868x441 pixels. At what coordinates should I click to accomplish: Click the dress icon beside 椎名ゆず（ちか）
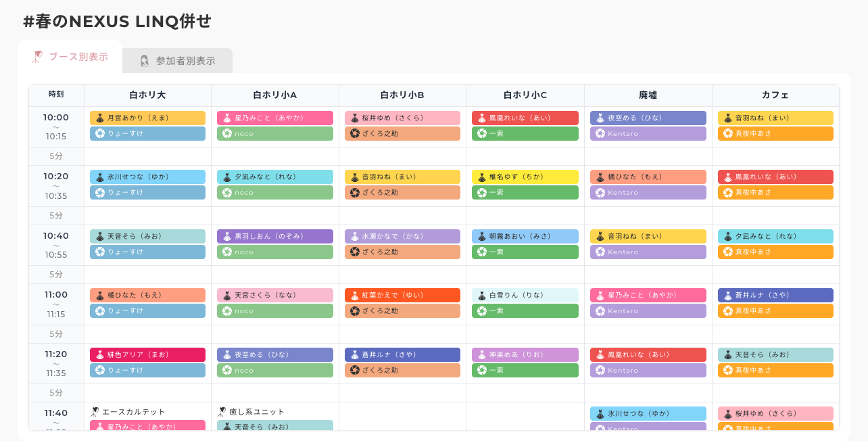(481, 177)
